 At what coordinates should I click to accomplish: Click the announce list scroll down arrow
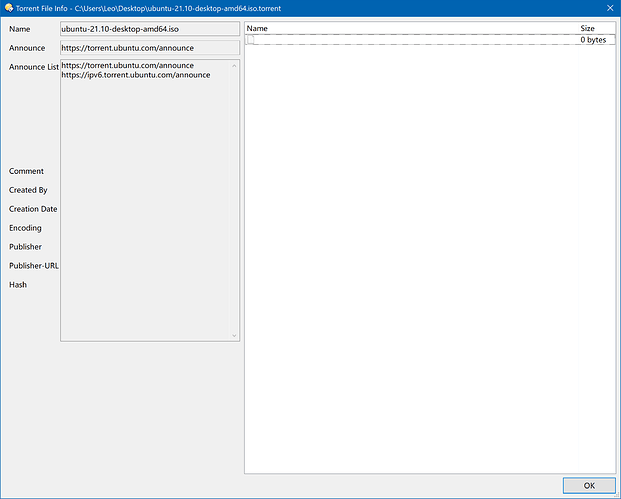(x=234, y=335)
